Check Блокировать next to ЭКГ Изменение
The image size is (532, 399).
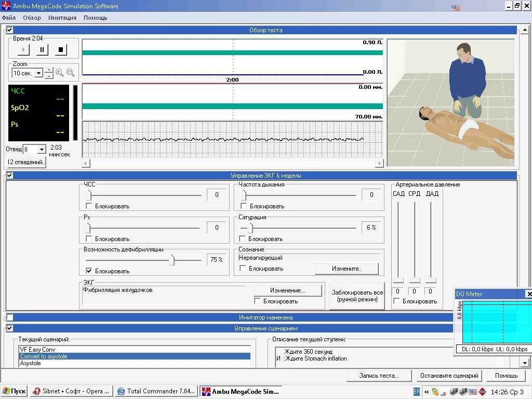258,301
